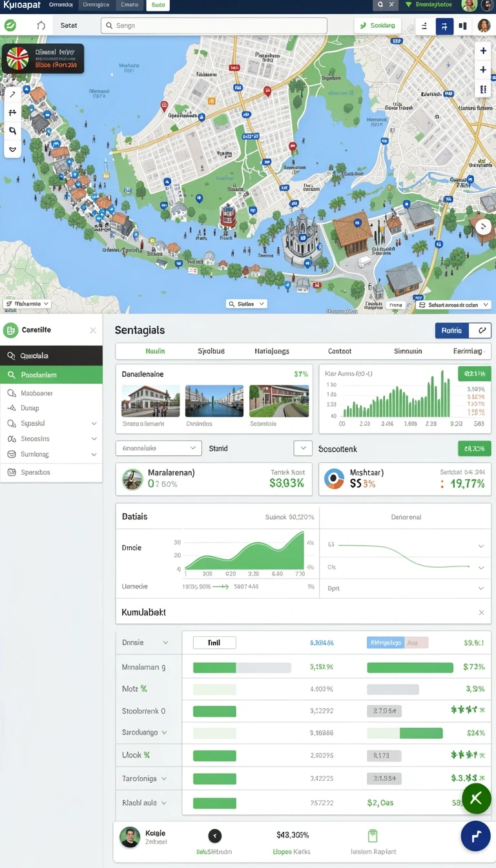Screen dimensions: 496x868
Task: Click the second plus button on the map
Action: click(x=483, y=70)
